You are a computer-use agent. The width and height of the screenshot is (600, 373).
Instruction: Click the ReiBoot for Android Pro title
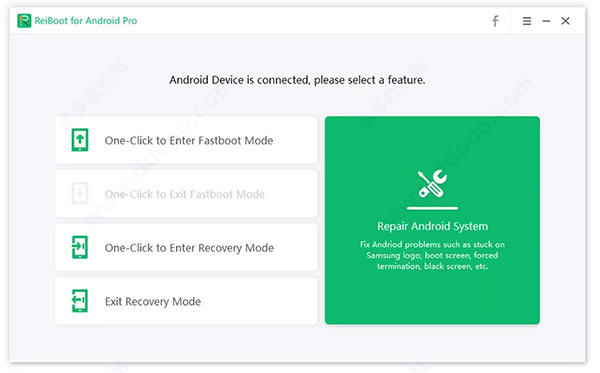[x=86, y=21]
